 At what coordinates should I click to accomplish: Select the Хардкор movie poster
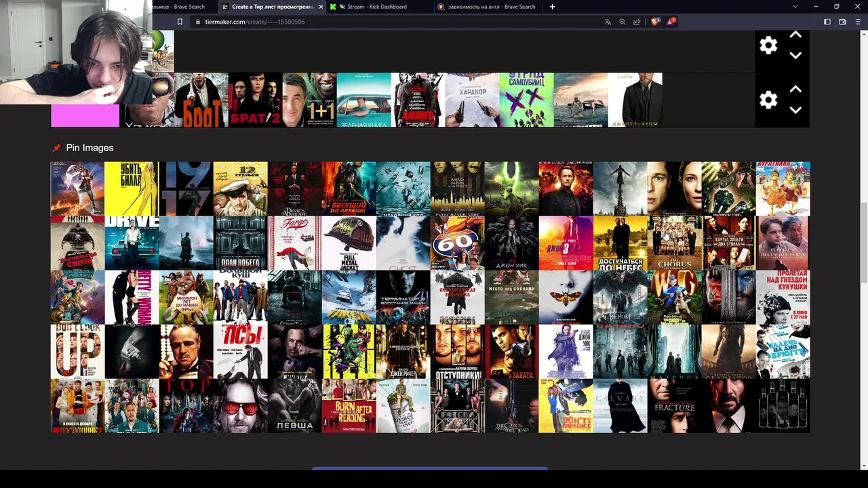pos(473,100)
